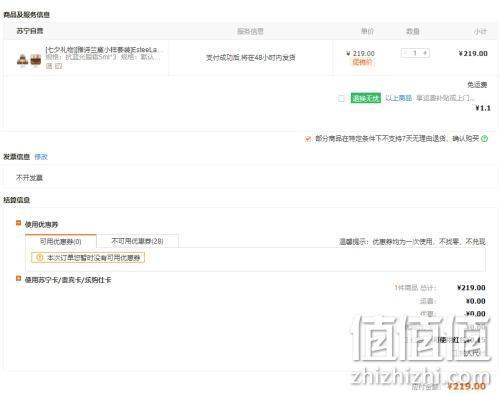Collapse the 使用优惠券 section

pyautogui.click(x=19, y=223)
